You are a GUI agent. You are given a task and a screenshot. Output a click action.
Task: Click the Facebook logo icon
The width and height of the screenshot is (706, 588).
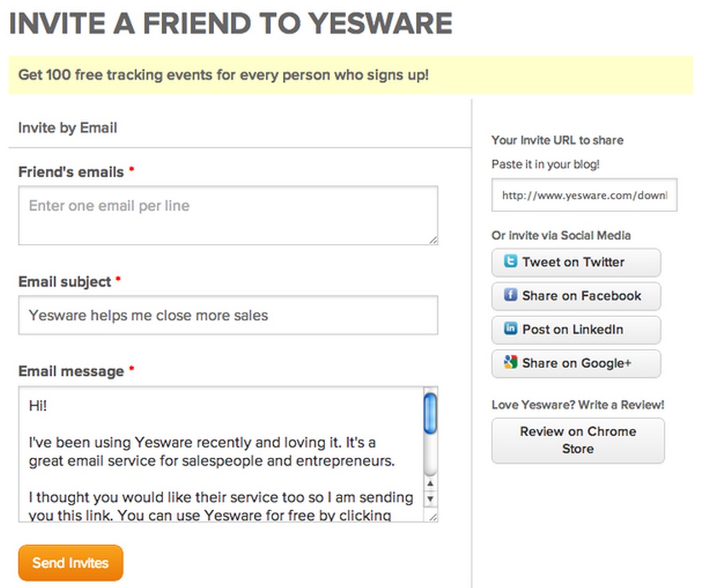[510, 295]
